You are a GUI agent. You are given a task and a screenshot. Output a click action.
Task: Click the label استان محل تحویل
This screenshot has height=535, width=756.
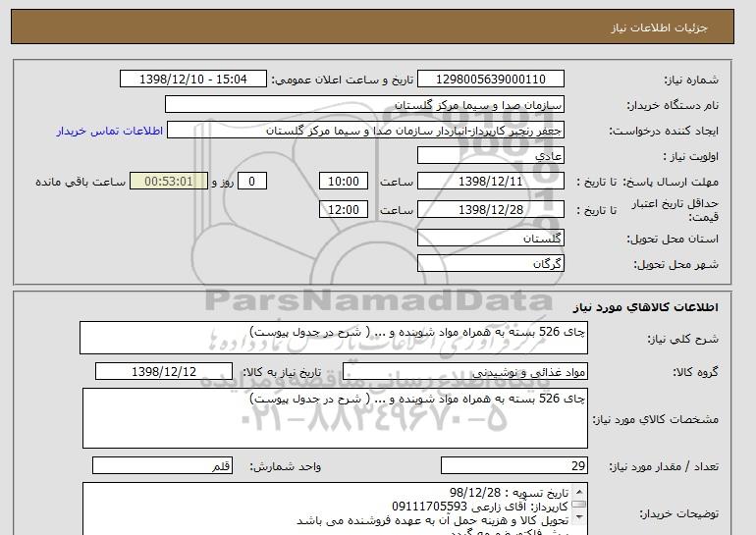(x=673, y=239)
